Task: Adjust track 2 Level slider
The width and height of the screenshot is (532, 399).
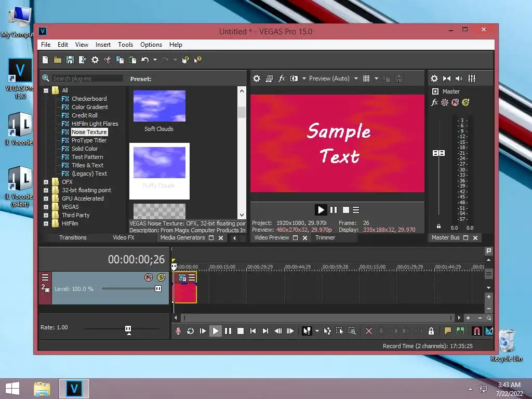Action: (x=158, y=289)
